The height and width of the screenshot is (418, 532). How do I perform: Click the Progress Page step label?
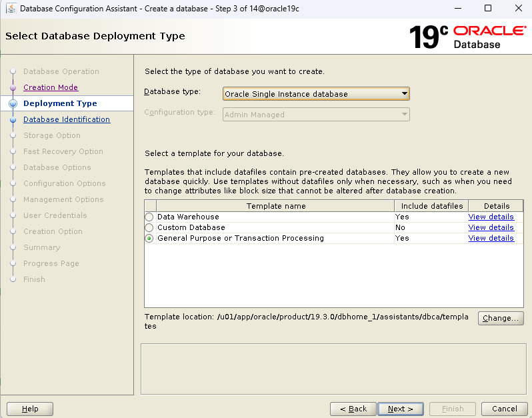click(51, 263)
